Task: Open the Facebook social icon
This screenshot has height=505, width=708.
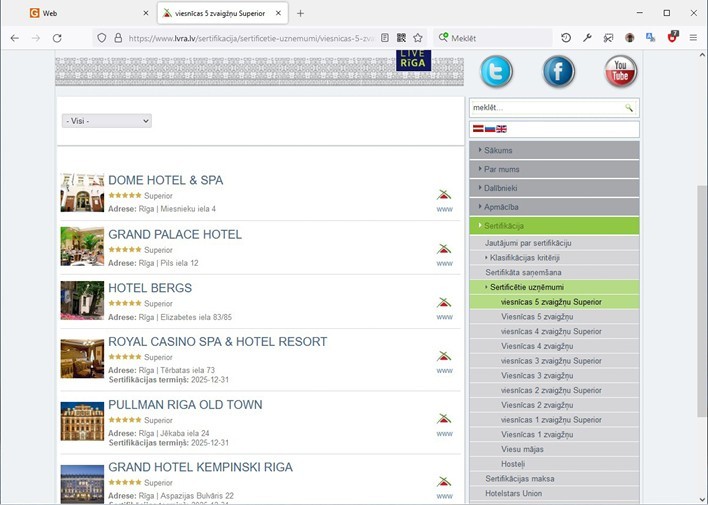Action: tap(558, 71)
